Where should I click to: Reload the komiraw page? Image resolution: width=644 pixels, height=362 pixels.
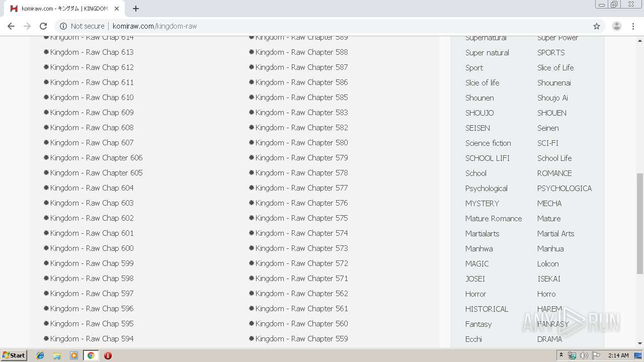click(x=43, y=26)
